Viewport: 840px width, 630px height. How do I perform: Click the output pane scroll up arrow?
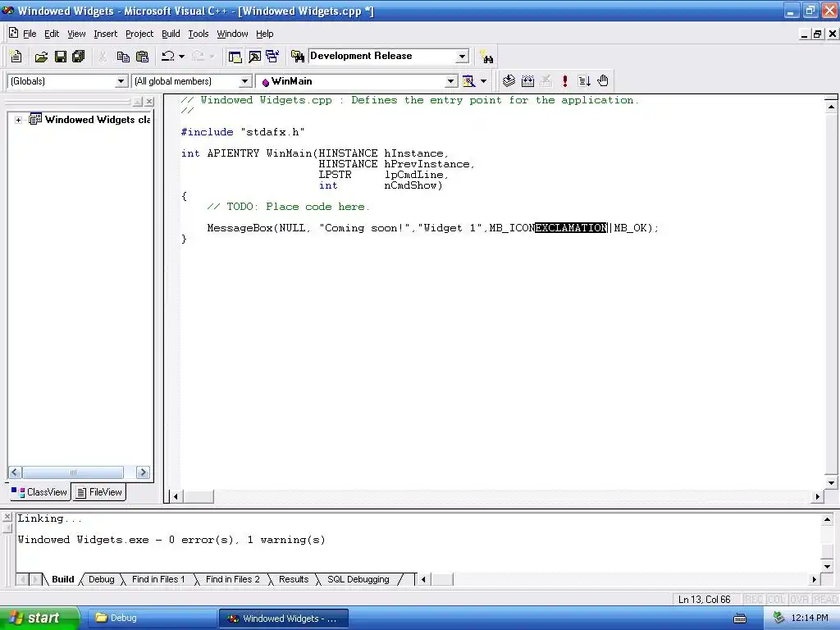827,519
